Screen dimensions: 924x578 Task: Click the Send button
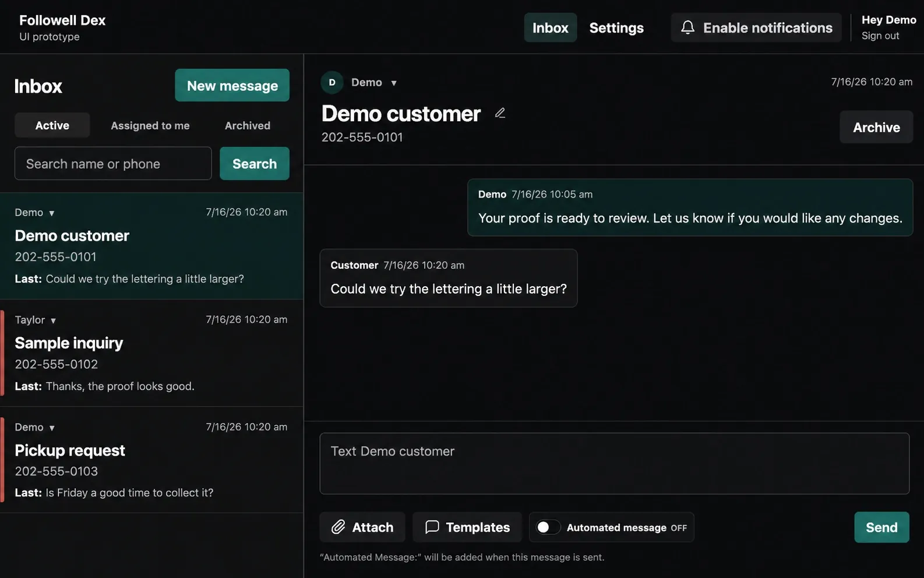[x=881, y=527]
